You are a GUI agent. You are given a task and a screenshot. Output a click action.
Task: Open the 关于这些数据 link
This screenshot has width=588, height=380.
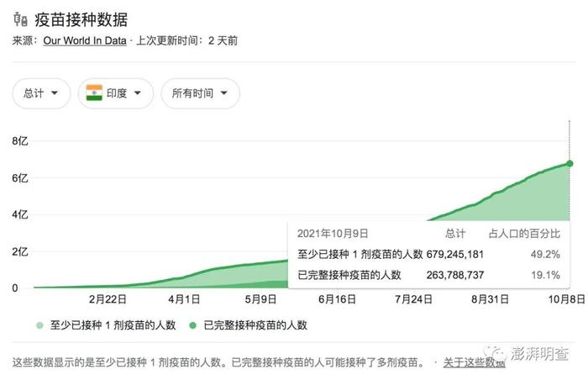pyautogui.click(x=474, y=362)
